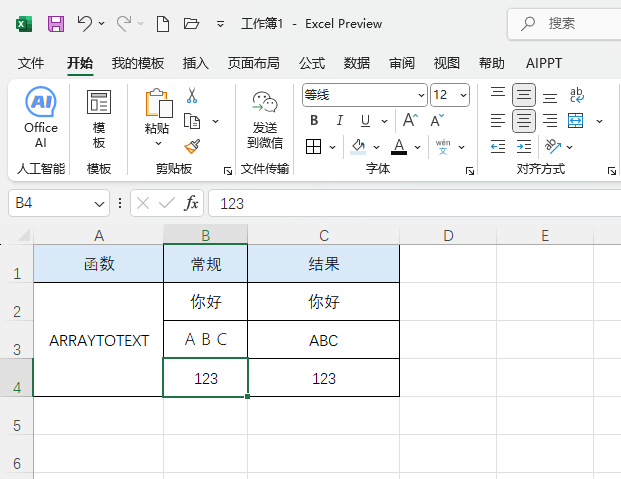Insert function with fx icon
Screen dimensions: 621x479
191,203
